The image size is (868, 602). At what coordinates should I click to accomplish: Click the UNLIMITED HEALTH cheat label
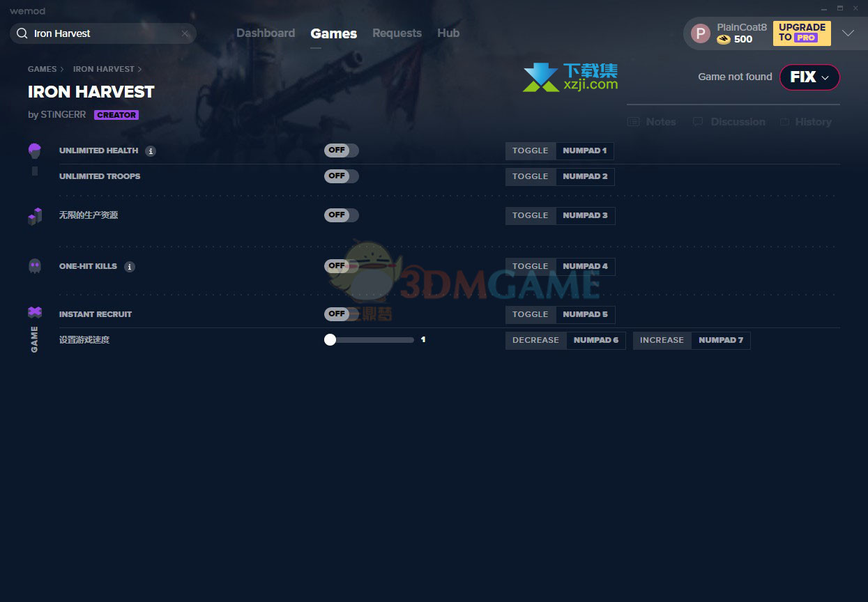click(98, 150)
